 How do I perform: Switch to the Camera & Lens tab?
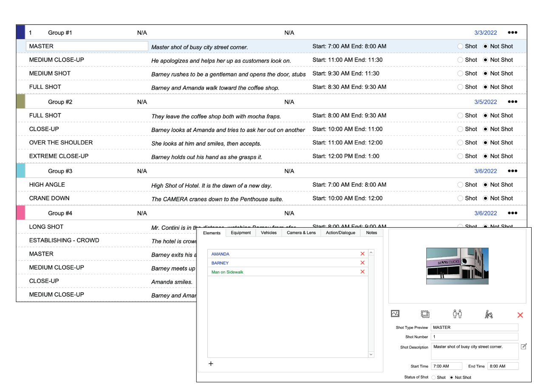click(301, 233)
